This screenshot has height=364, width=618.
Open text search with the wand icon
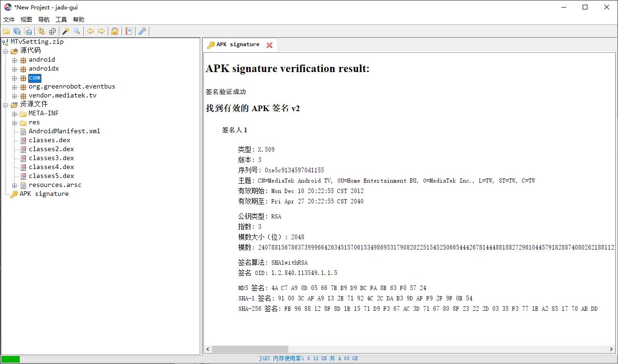pyautogui.click(x=66, y=31)
